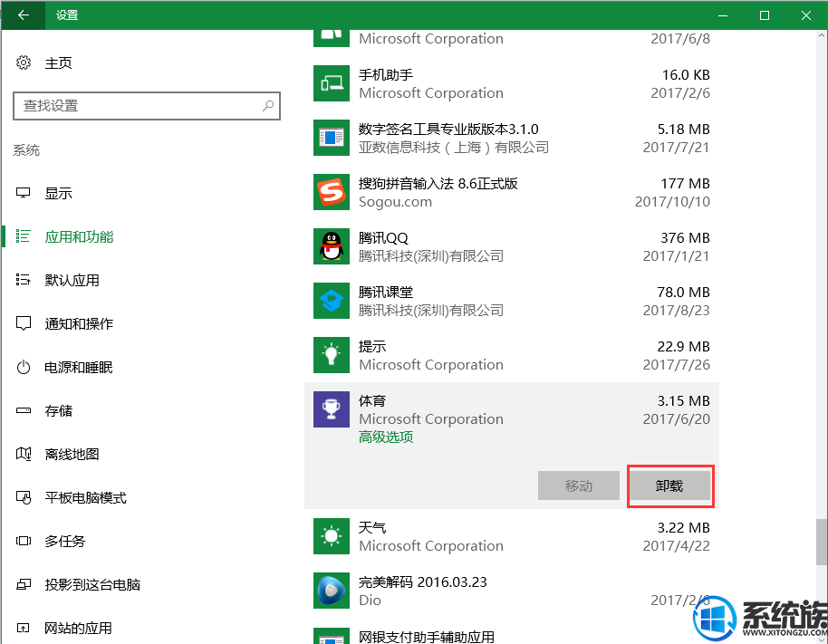Click the 2017/10/10 install date
The height and width of the screenshot is (644, 828).
pos(672,202)
